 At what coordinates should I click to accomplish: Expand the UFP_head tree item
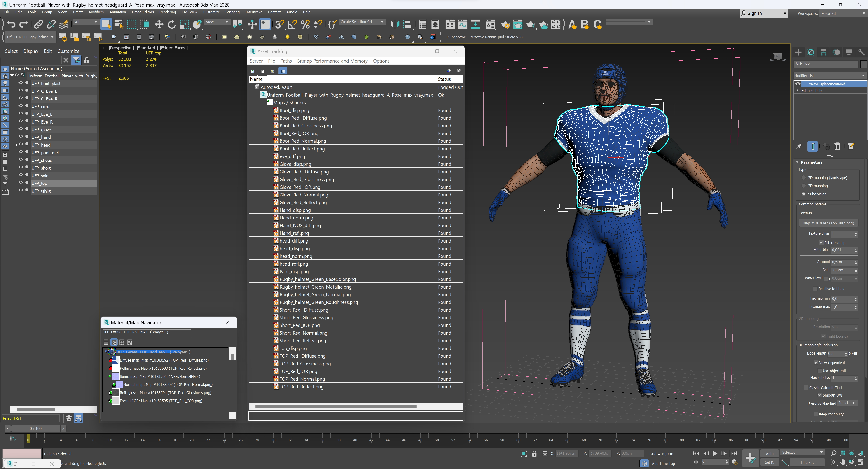[16, 145]
